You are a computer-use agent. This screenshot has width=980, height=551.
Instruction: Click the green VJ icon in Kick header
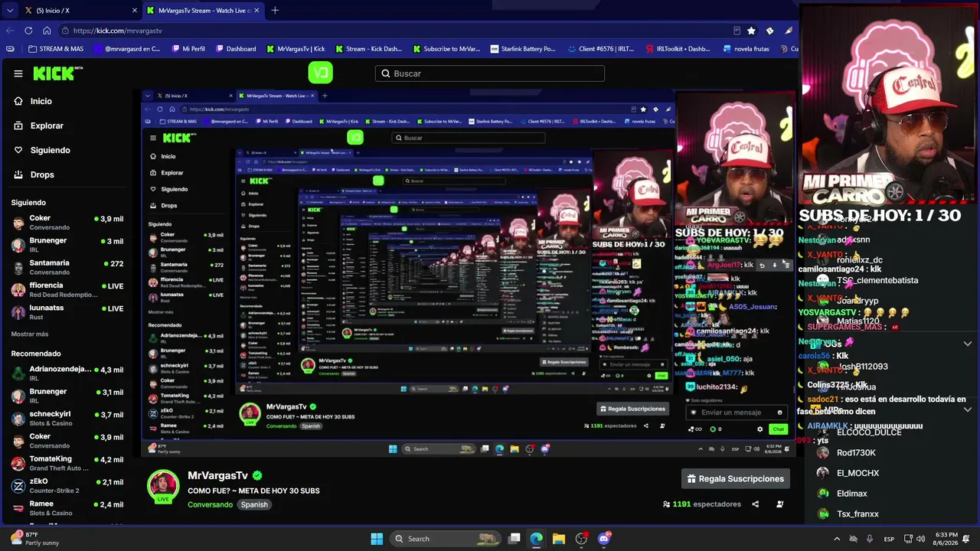tap(320, 73)
